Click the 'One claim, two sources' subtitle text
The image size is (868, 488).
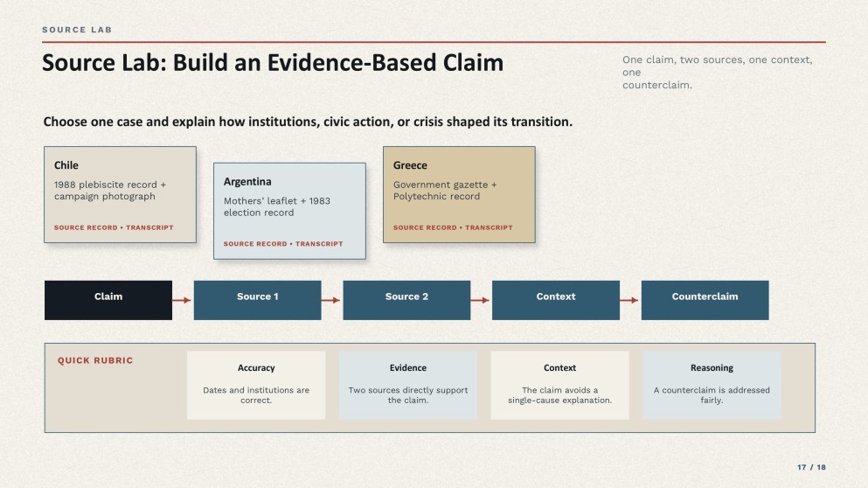[718, 72]
